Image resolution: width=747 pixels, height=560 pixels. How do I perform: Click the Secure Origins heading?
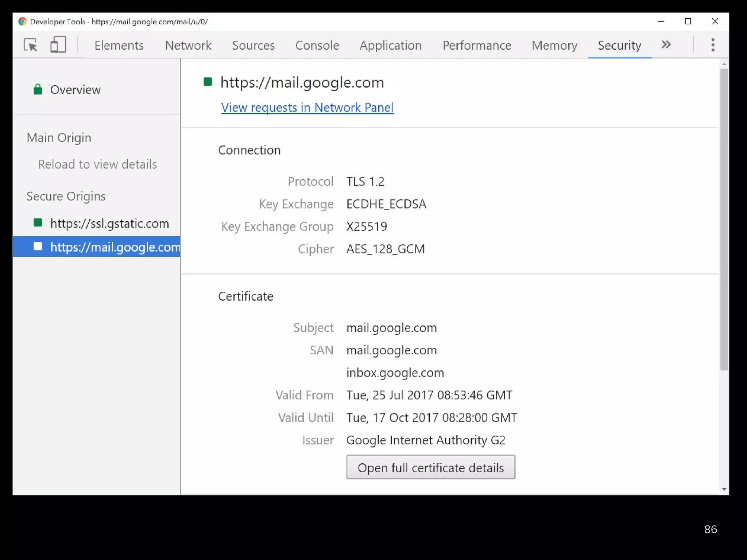pyautogui.click(x=66, y=196)
